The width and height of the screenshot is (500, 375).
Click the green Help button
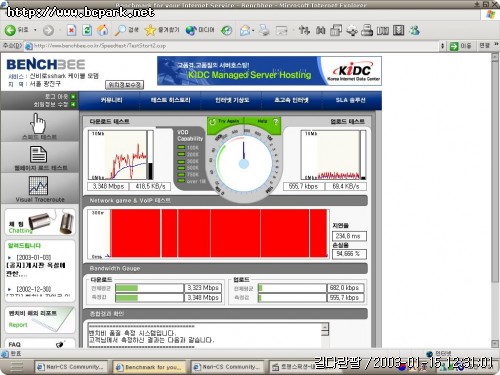click(262, 121)
